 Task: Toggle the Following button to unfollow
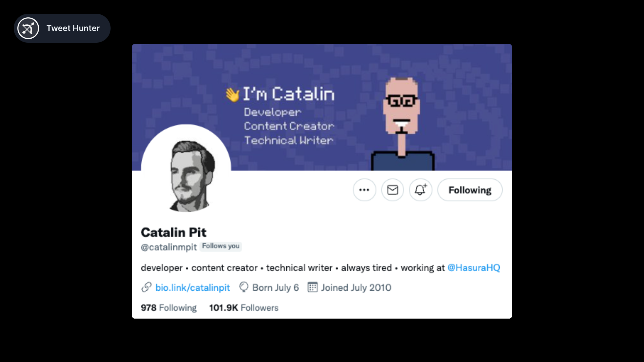pyautogui.click(x=470, y=190)
